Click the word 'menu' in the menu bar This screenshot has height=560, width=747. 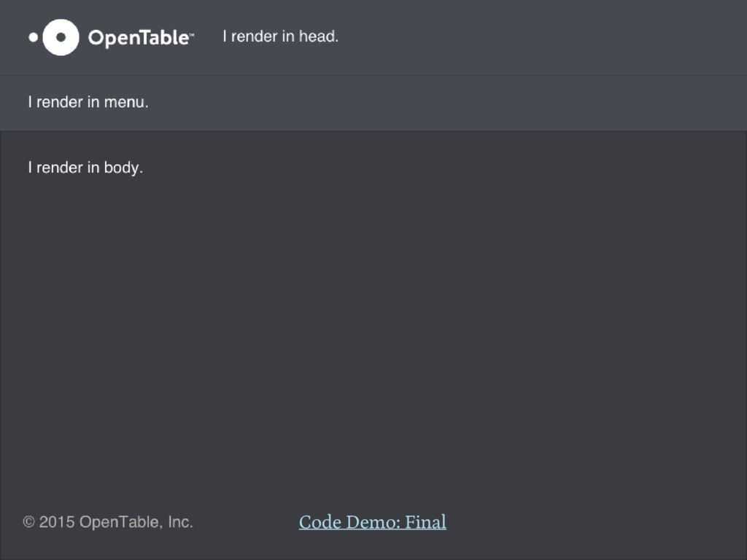coord(125,102)
